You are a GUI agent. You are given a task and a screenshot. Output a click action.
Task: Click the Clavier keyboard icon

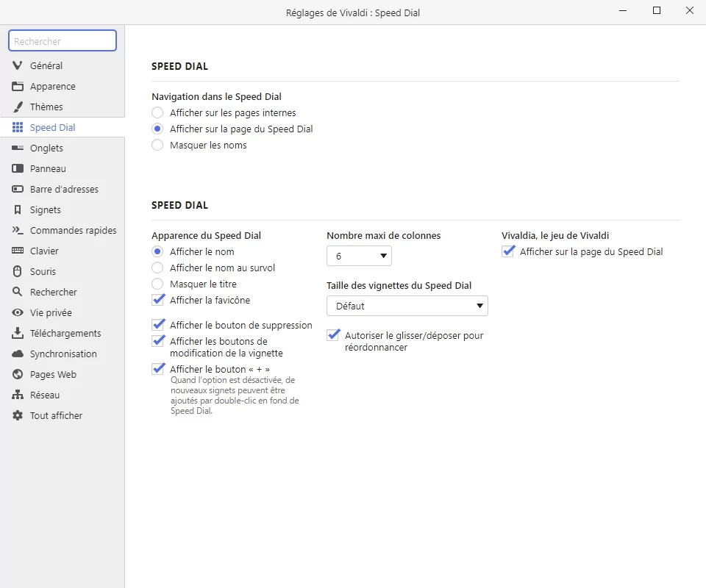(18, 251)
